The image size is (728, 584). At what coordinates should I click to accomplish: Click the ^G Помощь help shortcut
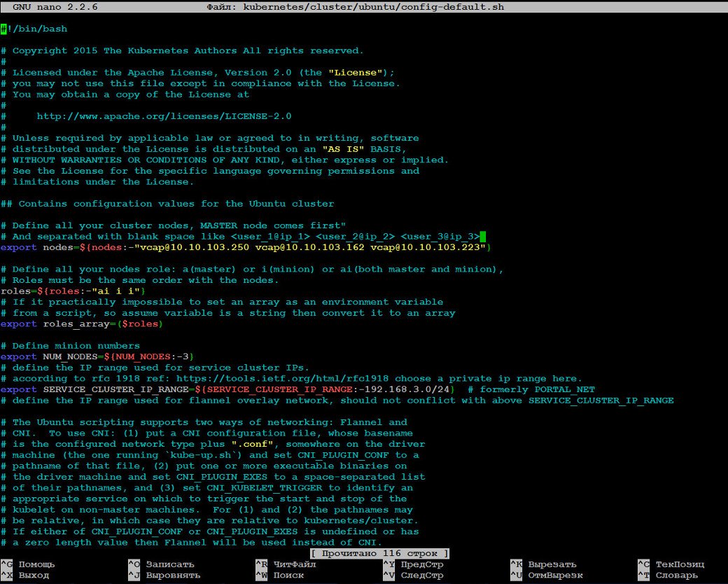(28, 564)
